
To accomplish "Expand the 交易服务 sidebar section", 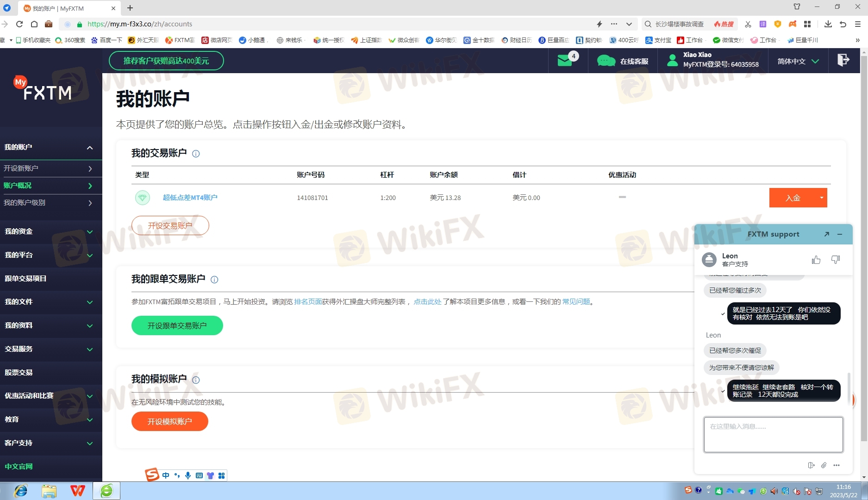I will (90, 350).
